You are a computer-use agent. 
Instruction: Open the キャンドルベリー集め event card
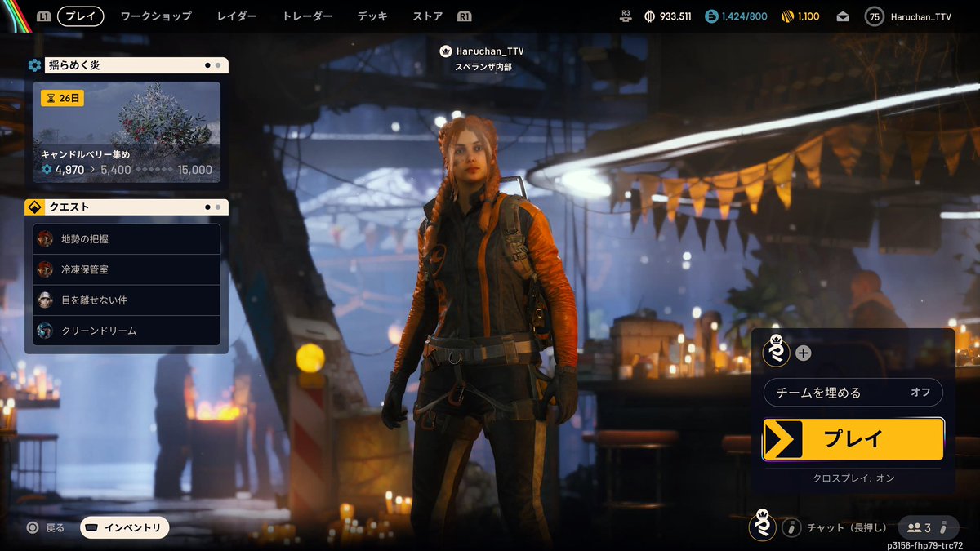coord(127,131)
